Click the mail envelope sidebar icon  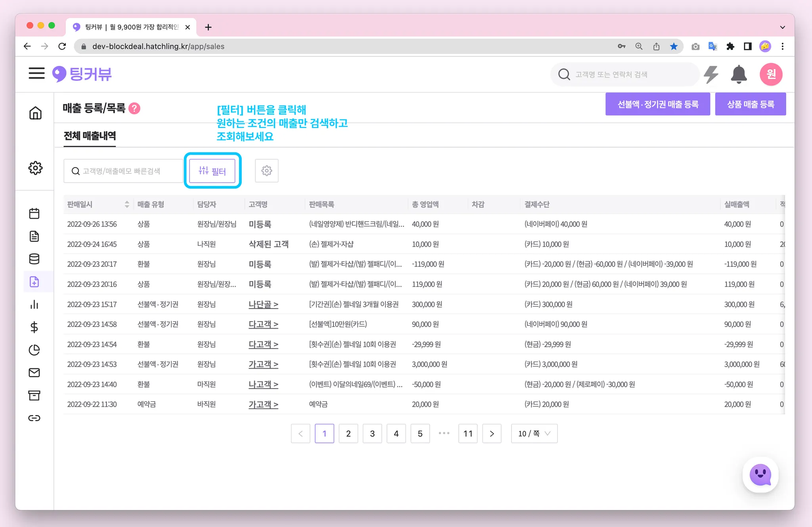tap(34, 373)
